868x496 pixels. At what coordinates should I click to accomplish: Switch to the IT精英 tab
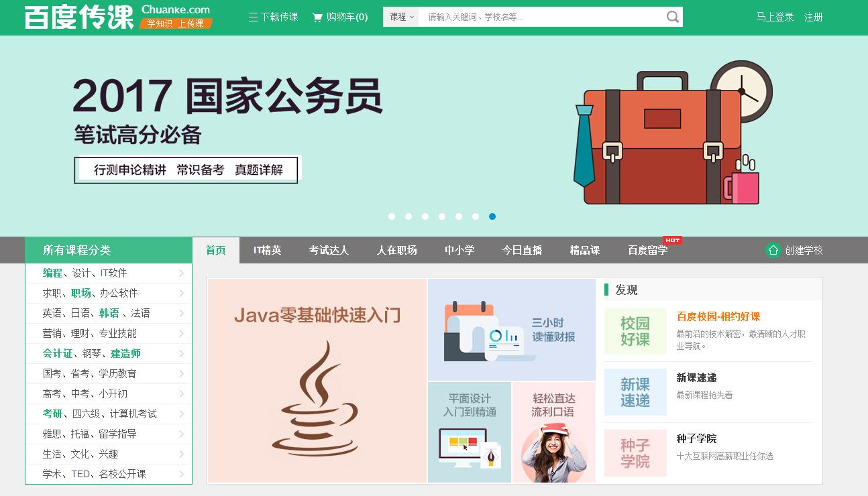[x=266, y=249]
